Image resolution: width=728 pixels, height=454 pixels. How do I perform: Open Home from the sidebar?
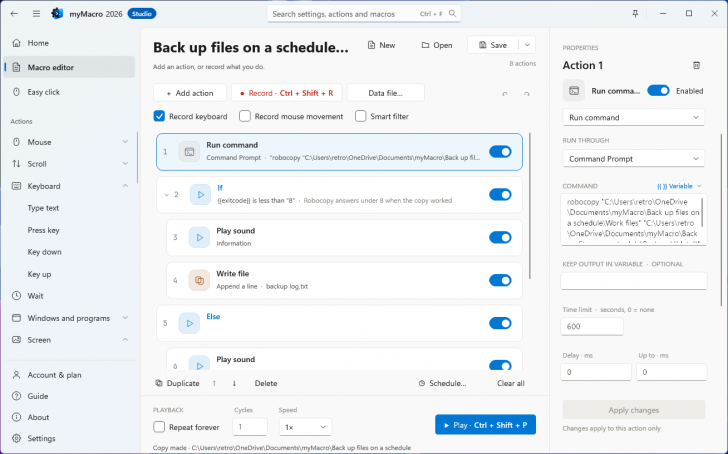pos(70,43)
